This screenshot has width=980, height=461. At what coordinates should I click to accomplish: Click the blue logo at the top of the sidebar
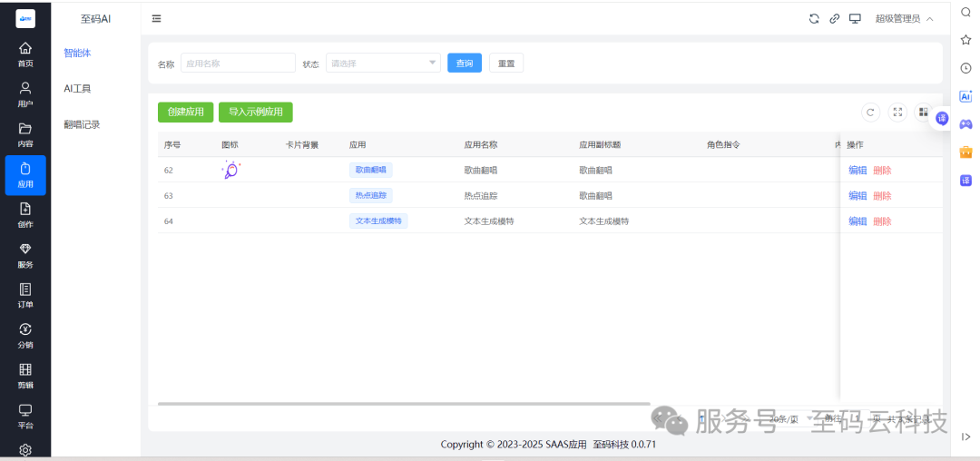pyautogui.click(x=25, y=19)
